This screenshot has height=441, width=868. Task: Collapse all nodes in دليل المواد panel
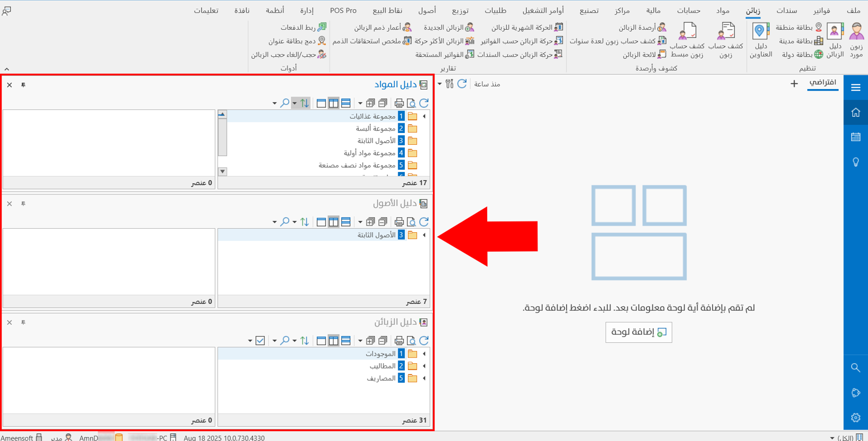383,103
